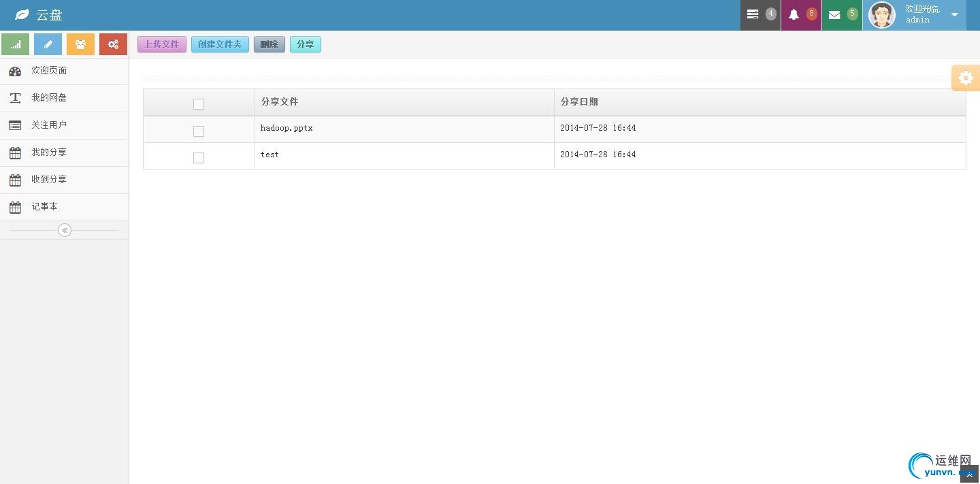
Task: Select the hadoop.pptx file name
Action: [287, 128]
